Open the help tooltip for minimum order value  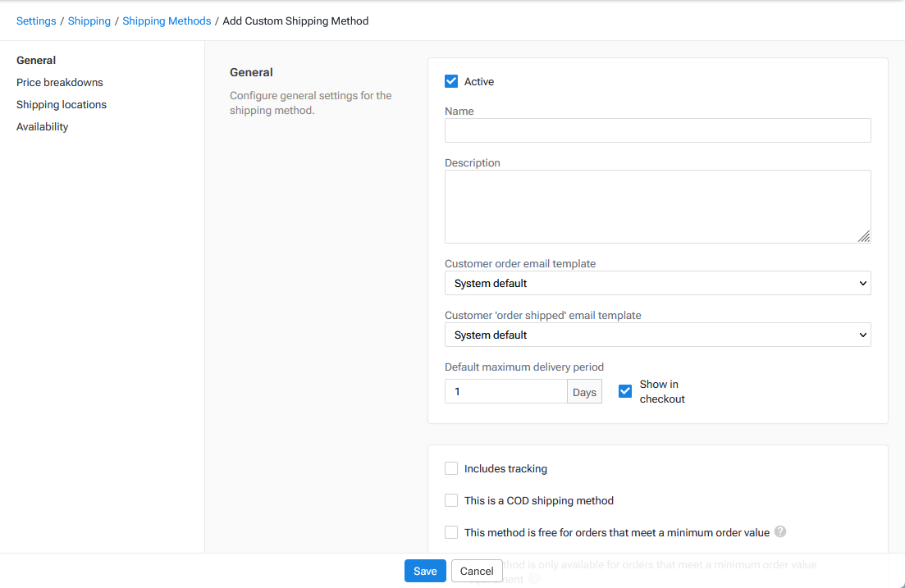point(780,531)
